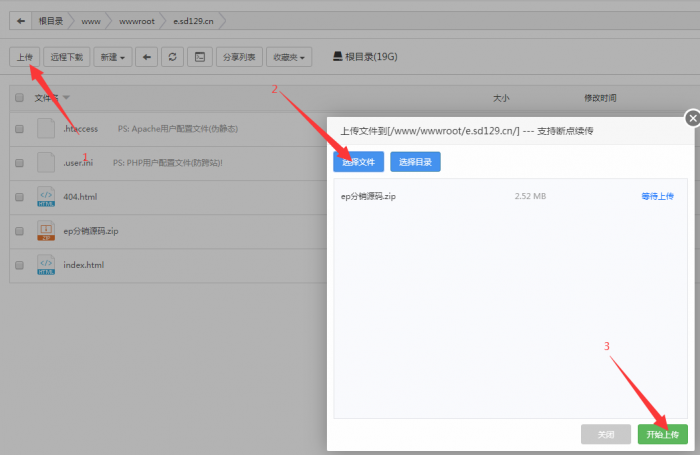Click the .htaccess file icon
This screenshot has width=700, height=455.
[x=45, y=129]
